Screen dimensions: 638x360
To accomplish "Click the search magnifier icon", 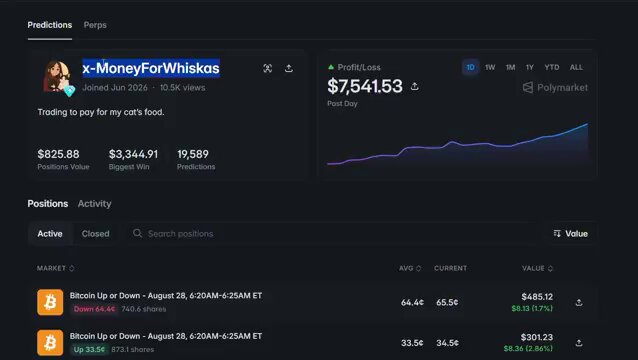I will [138, 233].
